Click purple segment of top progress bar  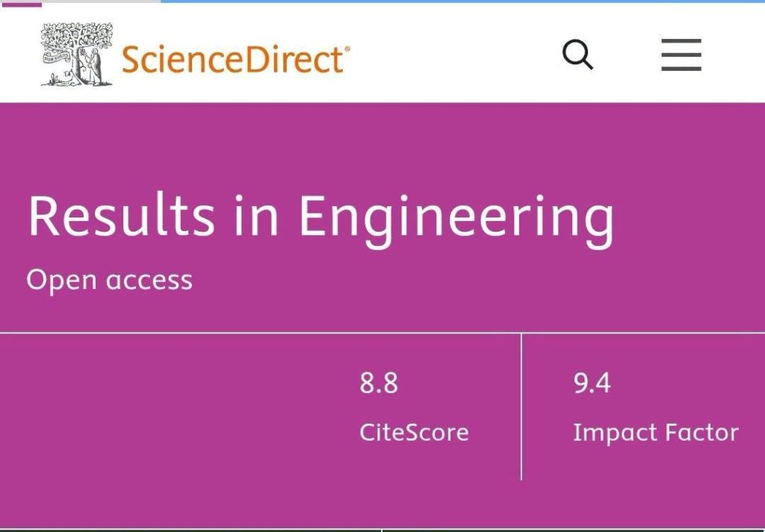[x=20, y=2]
